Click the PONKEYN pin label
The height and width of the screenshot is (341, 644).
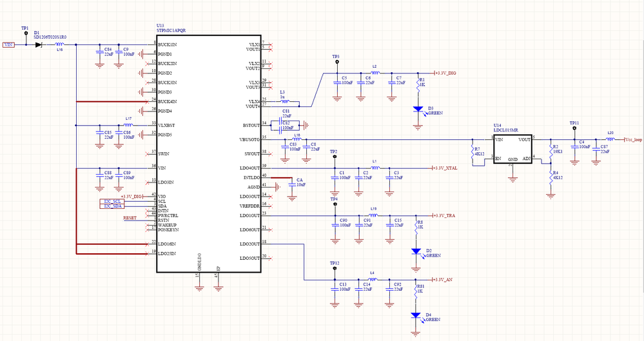click(168, 229)
